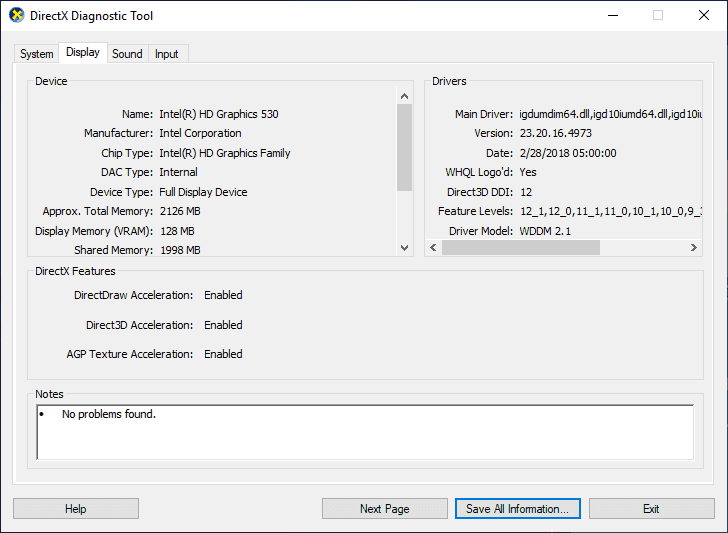
Task: Click the Help button
Action: [76, 509]
